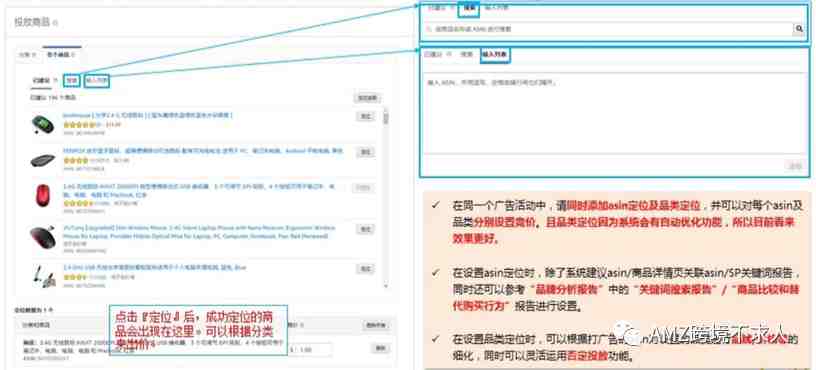Open the red wireless mouse product thumbnail

click(43, 195)
